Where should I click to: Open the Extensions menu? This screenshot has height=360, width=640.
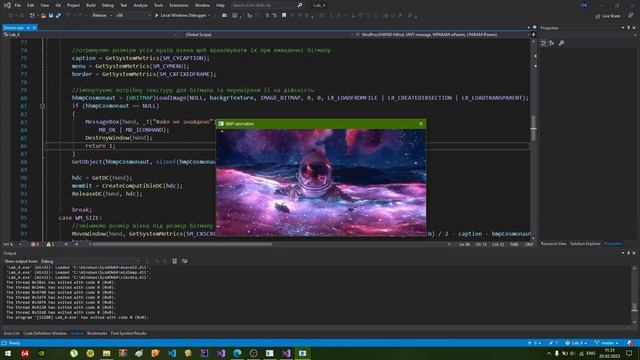(179, 5)
